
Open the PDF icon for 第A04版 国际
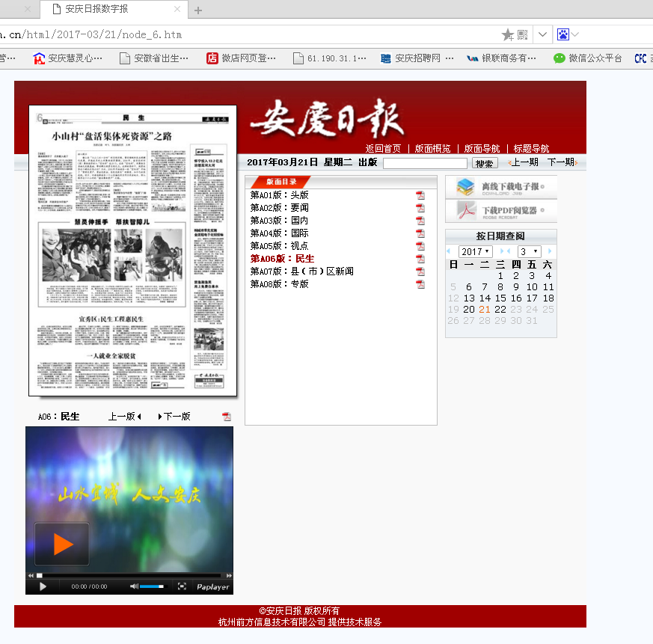[x=420, y=233]
